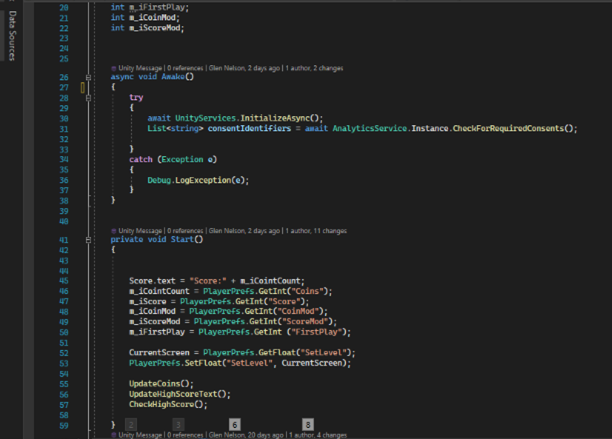Open '1 author, 11 changes' history link
This screenshot has height=439, width=612.
tap(316, 231)
